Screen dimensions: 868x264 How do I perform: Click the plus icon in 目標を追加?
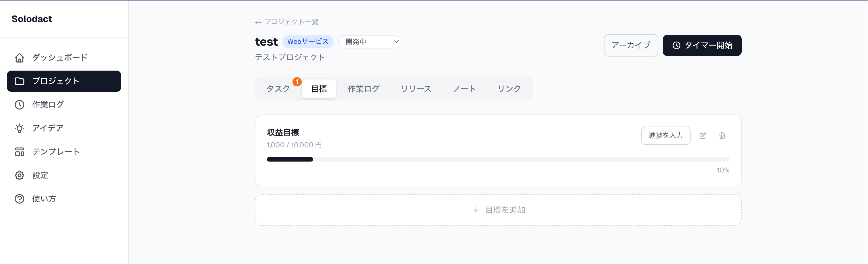pos(476,210)
